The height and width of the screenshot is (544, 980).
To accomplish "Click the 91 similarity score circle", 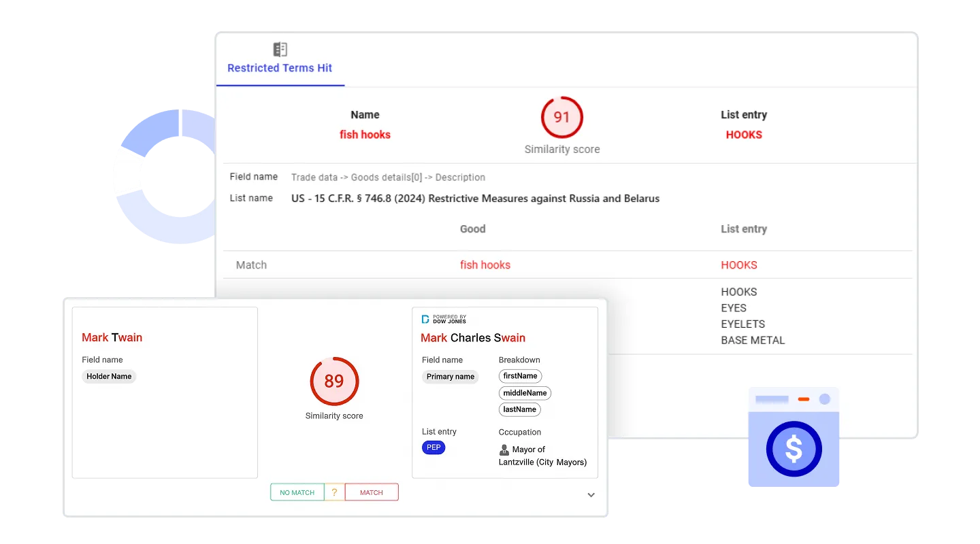I will [x=561, y=118].
